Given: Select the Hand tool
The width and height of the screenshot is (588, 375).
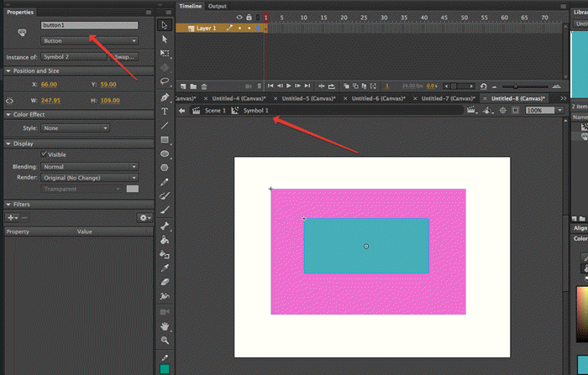Looking at the screenshot, I should point(165,326).
